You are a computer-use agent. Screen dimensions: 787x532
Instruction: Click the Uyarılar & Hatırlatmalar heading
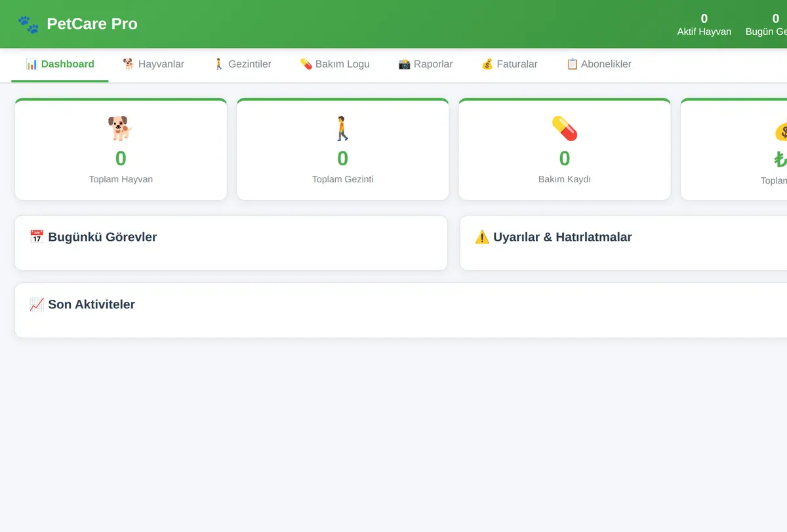point(562,237)
